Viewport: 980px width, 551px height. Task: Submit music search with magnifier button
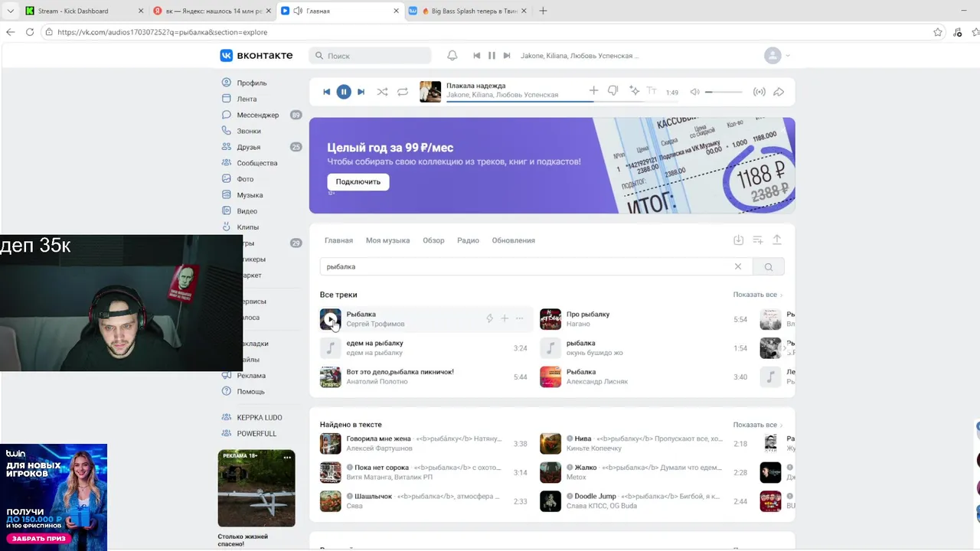click(x=769, y=266)
